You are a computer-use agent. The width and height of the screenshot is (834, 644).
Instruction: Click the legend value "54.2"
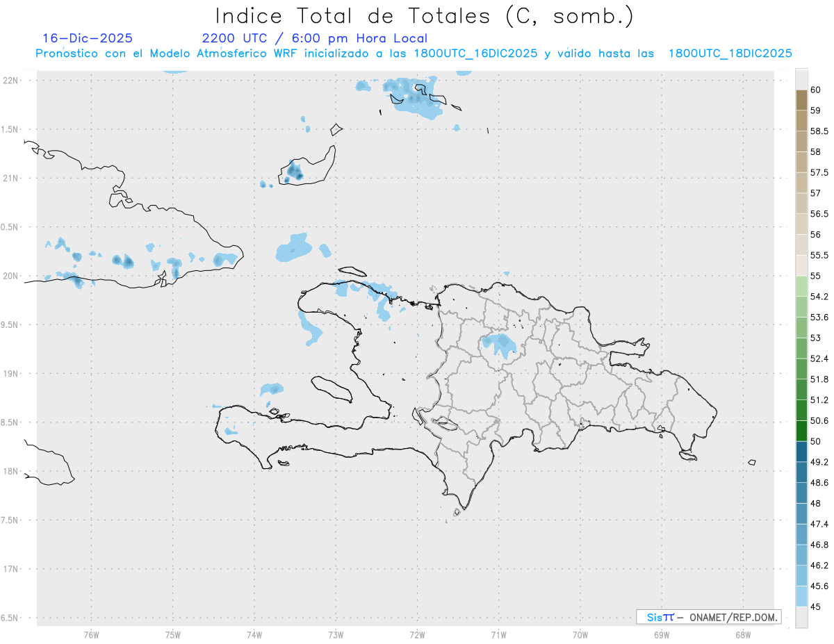point(819,297)
